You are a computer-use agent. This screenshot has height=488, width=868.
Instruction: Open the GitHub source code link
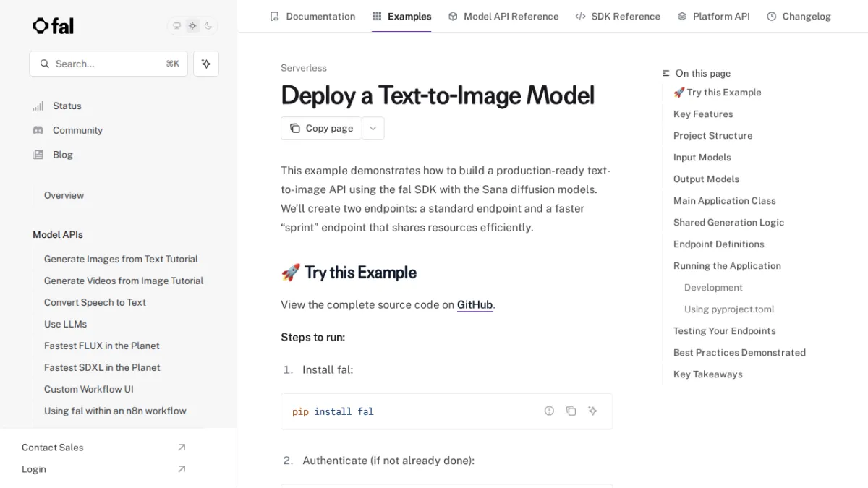pos(475,304)
